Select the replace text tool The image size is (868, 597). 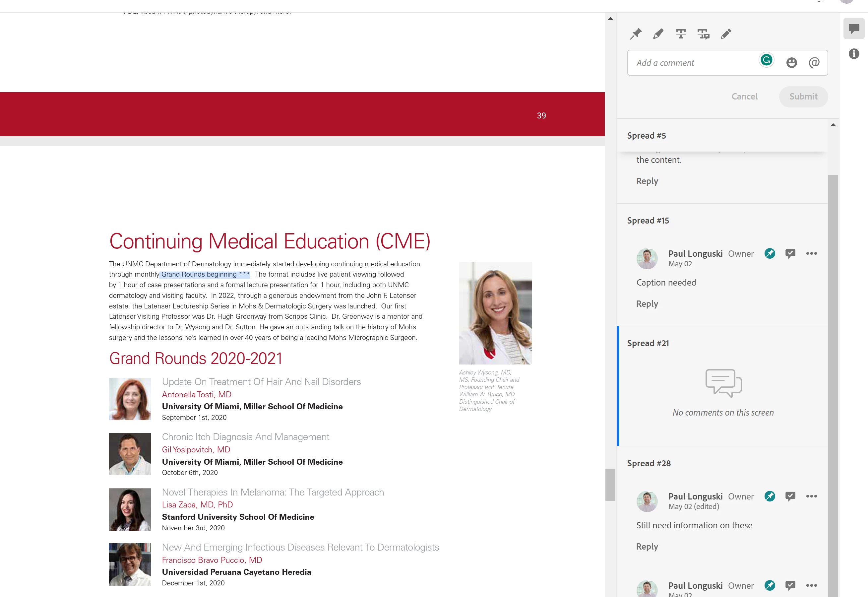coord(703,34)
